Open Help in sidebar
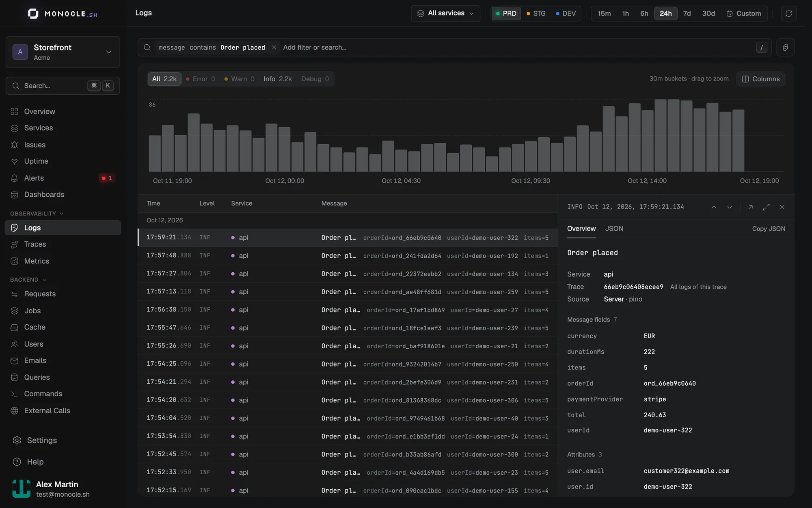 63,462
